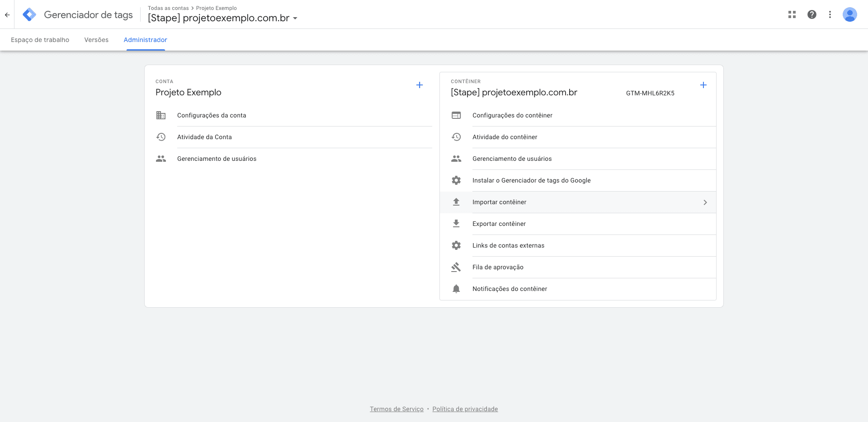Open the user account avatar

pyautogui.click(x=850, y=14)
